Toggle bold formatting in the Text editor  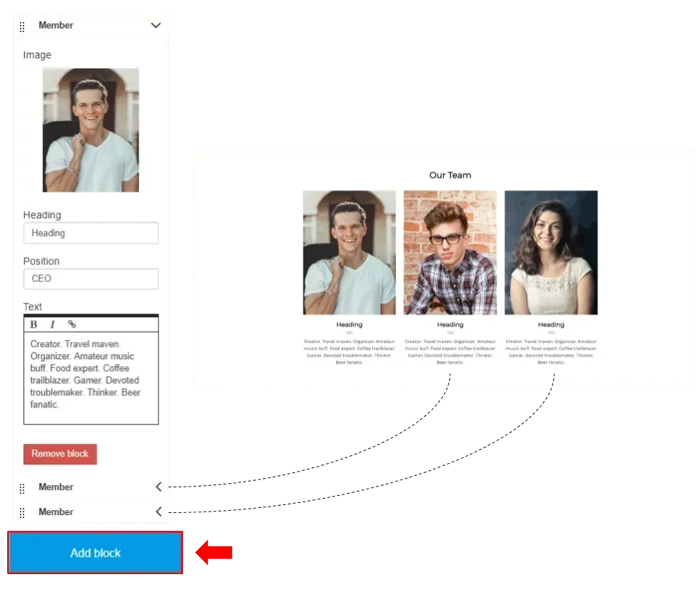(x=34, y=324)
